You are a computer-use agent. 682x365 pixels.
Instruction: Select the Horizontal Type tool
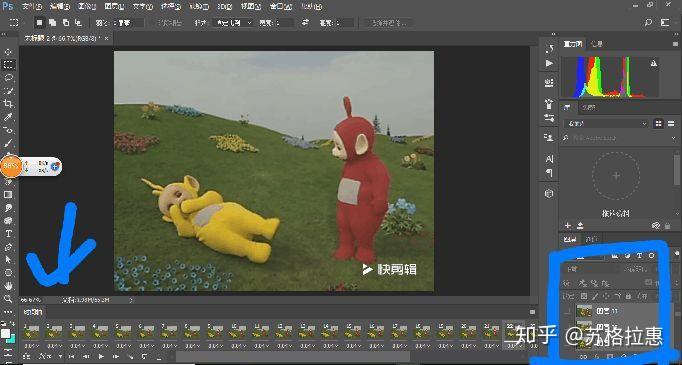coord(8,234)
